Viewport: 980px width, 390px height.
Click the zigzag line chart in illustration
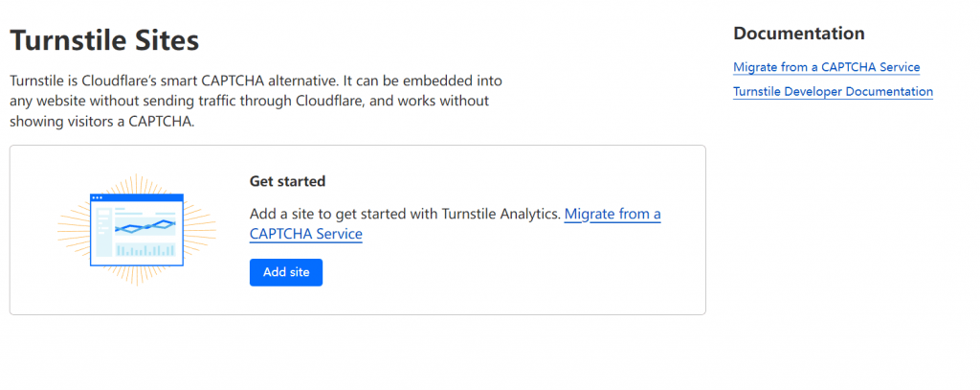point(145,226)
